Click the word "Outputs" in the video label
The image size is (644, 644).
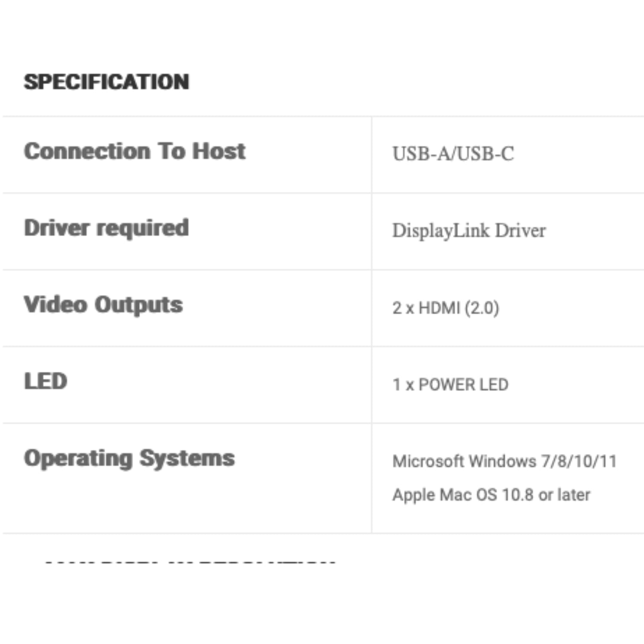[x=139, y=305]
